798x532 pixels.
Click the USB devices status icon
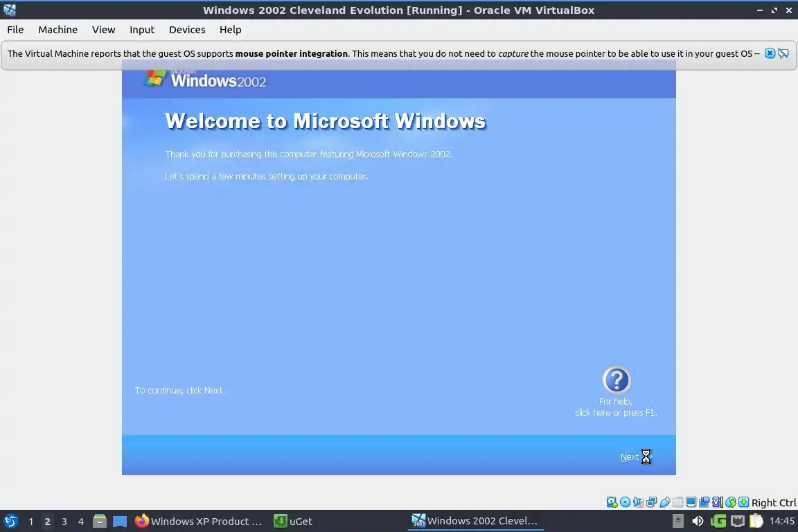(665, 502)
